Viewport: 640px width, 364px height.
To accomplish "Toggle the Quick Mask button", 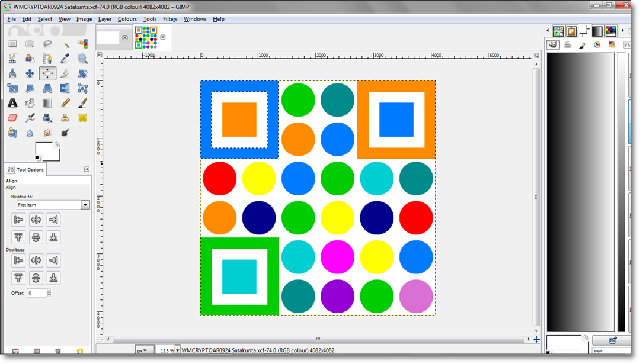I will click(x=100, y=339).
